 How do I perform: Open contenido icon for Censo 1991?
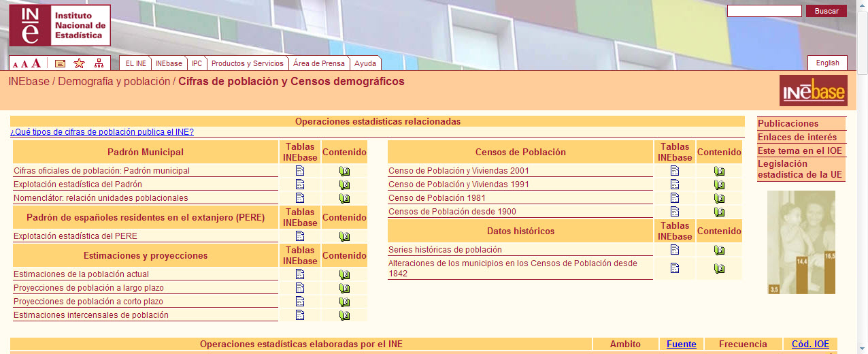719,184
